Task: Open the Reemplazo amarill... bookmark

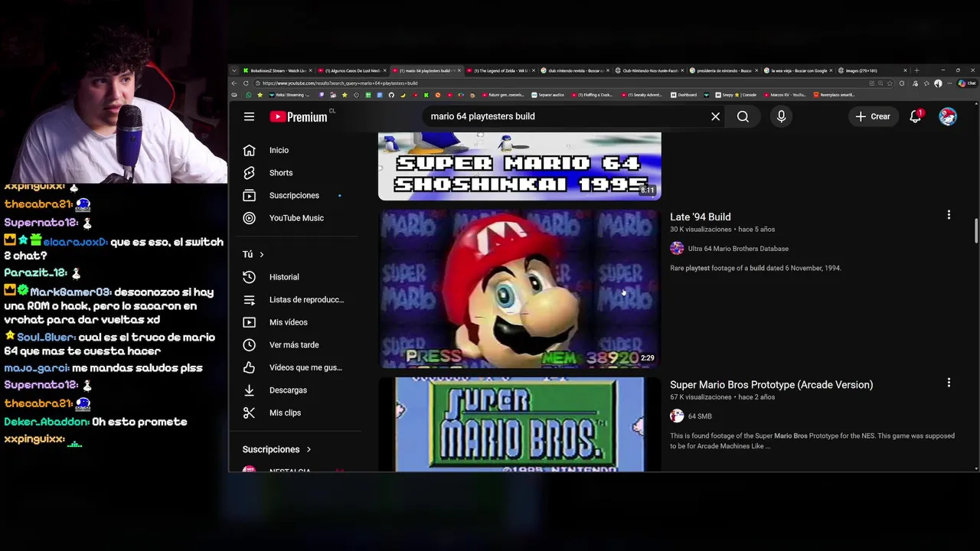Action: (x=834, y=95)
